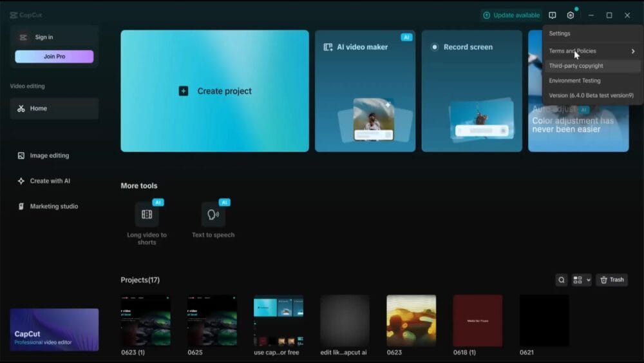Expand the Terms and Policies submenu
Image resolution: width=644 pixels, height=363 pixels.
[x=591, y=51]
